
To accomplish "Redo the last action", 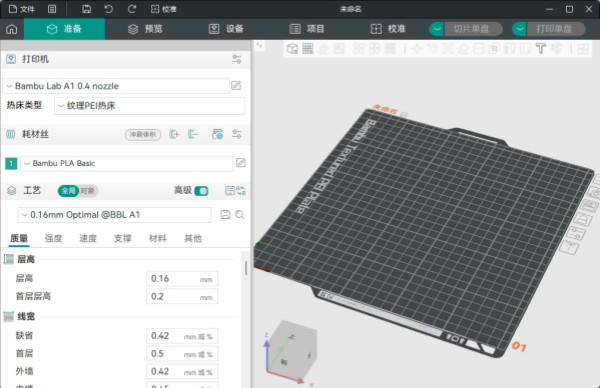I will tap(132, 9).
